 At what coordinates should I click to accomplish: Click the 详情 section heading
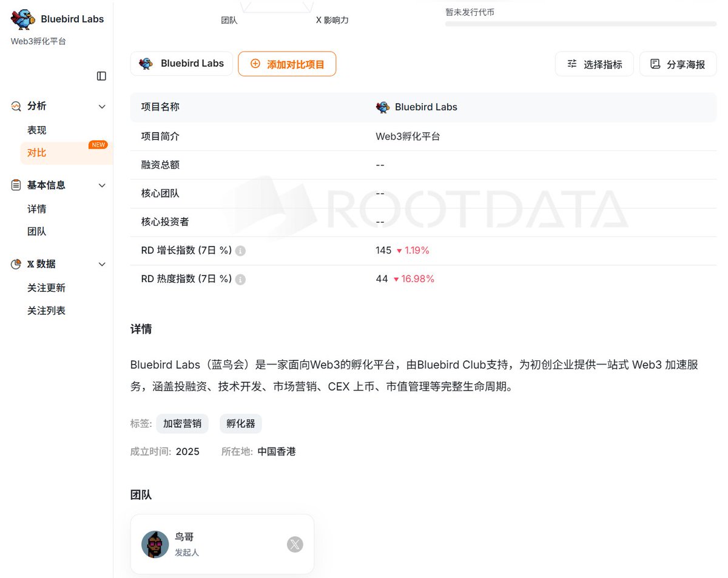pyautogui.click(x=141, y=329)
